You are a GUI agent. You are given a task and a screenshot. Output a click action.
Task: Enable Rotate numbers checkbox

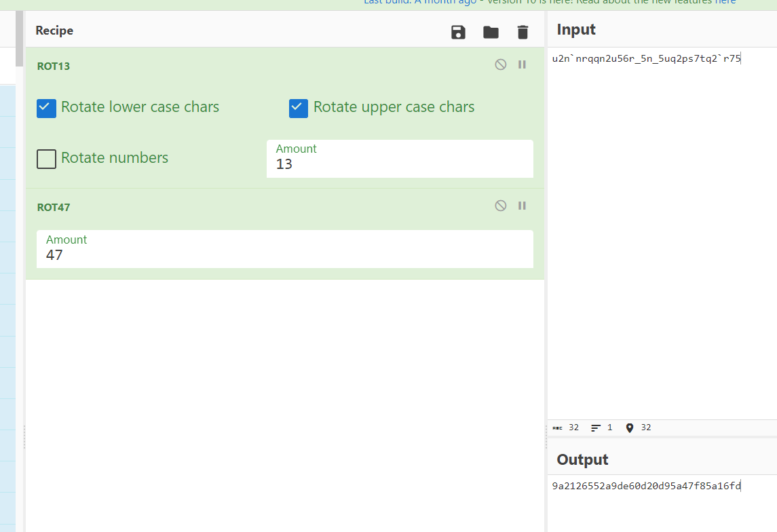coord(46,159)
